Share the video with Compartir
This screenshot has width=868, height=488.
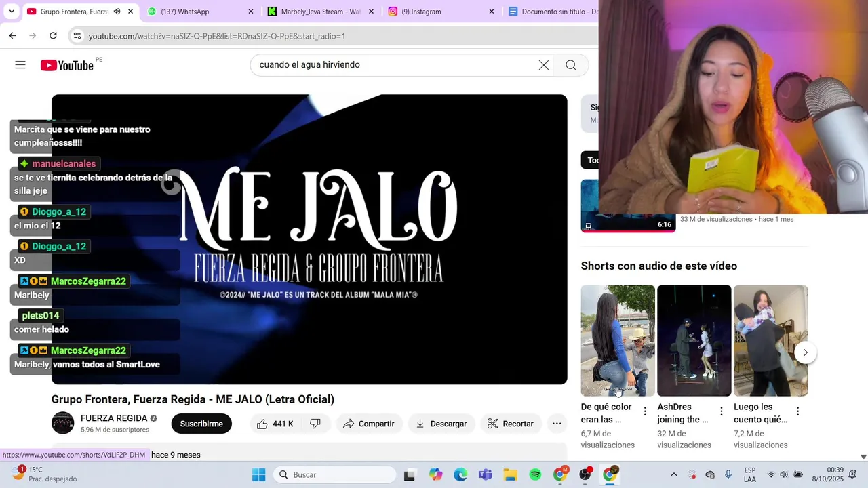coord(369,424)
